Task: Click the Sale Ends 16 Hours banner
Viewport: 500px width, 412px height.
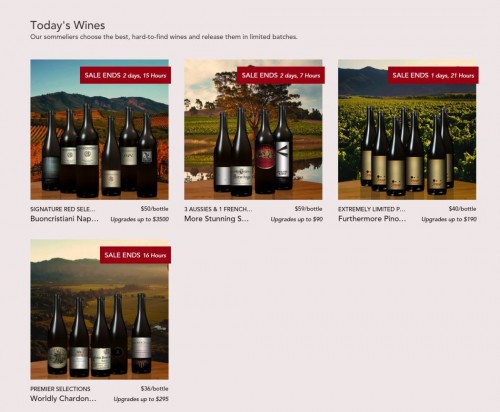Action: tap(135, 255)
